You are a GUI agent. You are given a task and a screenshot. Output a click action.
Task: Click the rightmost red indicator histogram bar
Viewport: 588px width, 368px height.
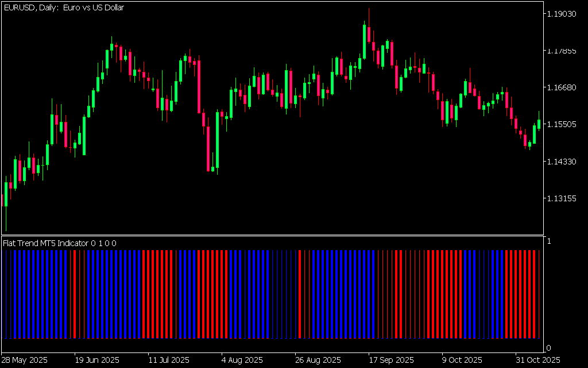[539, 293]
